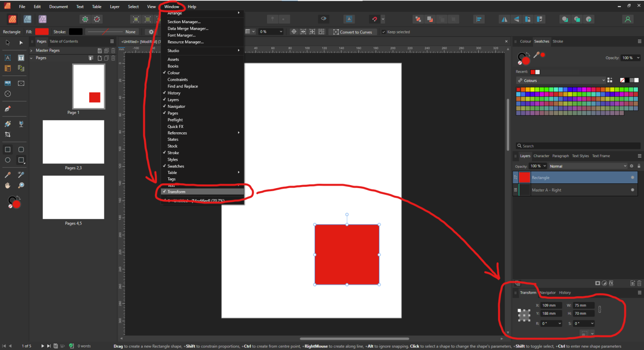This screenshot has height=350, width=644.
Task: Click the Convert to Curves button
Action: click(x=352, y=32)
